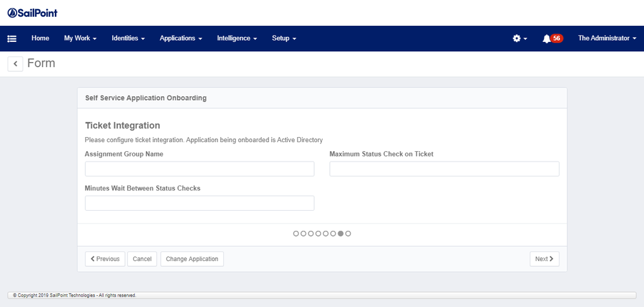This screenshot has height=307, width=644.
Task: Select the last step indicator dot
Action: pos(348,233)
